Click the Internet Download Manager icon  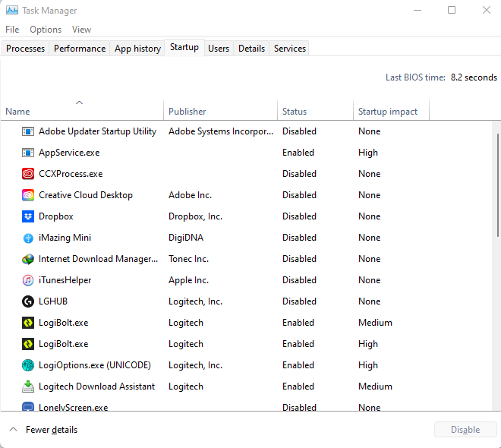[28, 259]
